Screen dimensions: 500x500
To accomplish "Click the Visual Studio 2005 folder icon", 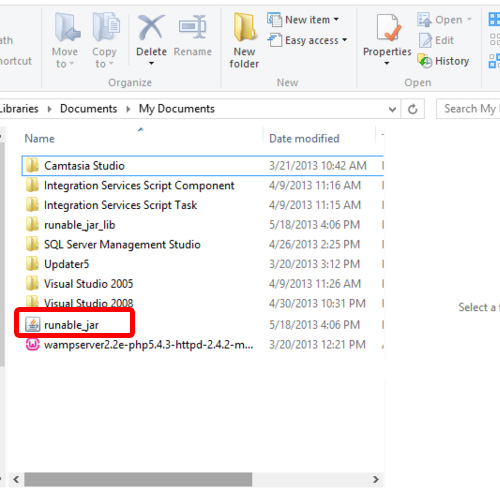I will pyautogui.click(x=32, y=284).
